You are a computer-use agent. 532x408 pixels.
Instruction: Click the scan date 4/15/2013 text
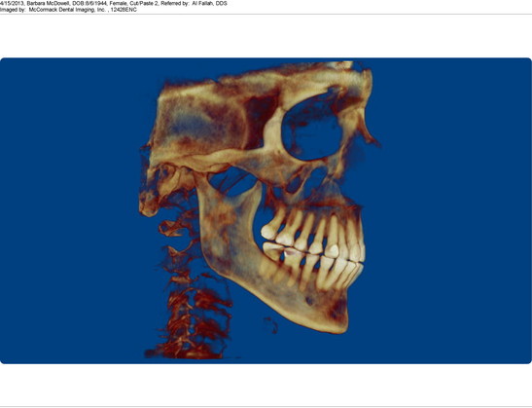click(12, 3)
